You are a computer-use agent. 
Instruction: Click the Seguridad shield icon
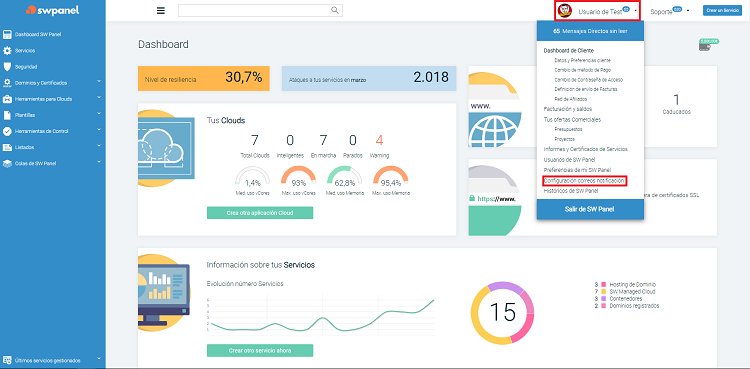7,67
